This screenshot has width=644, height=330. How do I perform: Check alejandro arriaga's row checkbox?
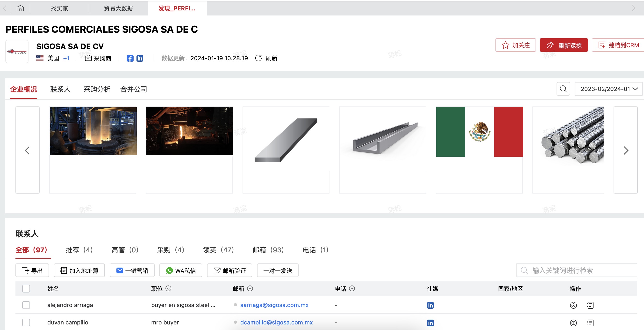coord(26,305)
